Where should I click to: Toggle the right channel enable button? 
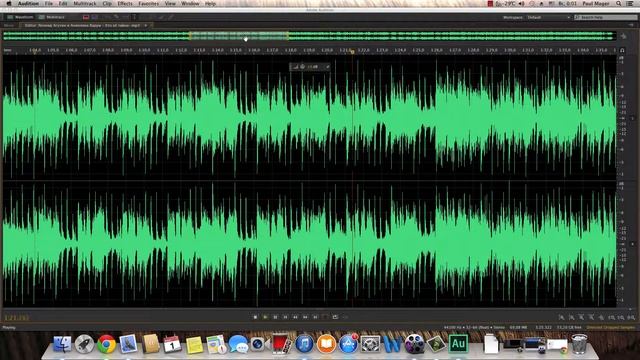pos(633,244)
